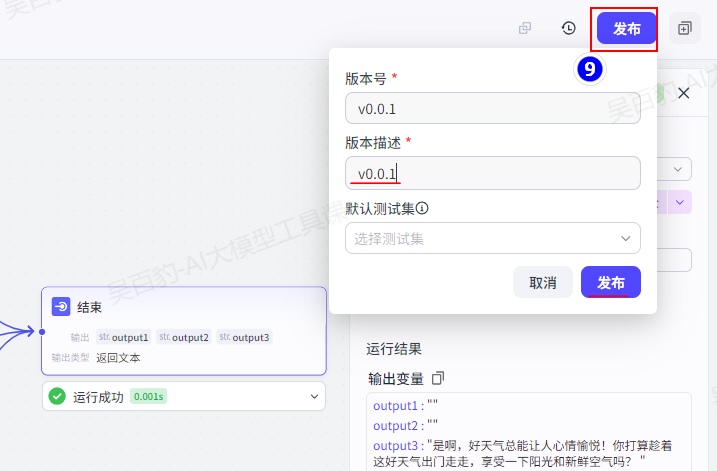Screen dimensions: 717x471
Task: Copy output variables via 输出变量 copy icon
Action: click(437, 379)
